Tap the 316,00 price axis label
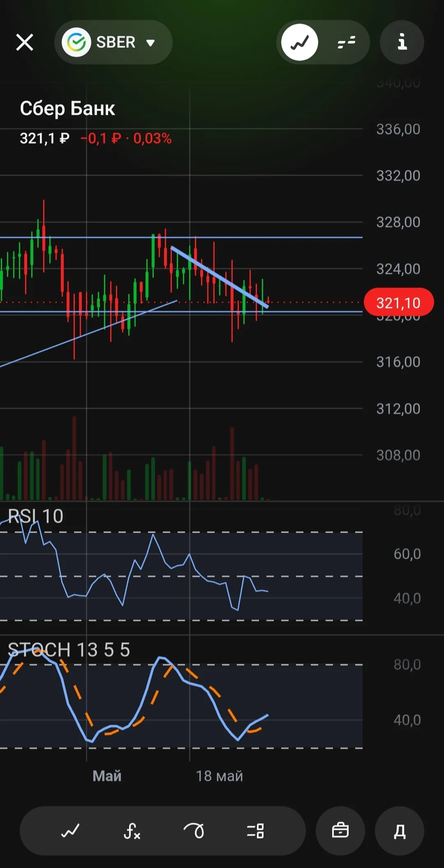Screen dimensions: 444x868 point(398,362)
